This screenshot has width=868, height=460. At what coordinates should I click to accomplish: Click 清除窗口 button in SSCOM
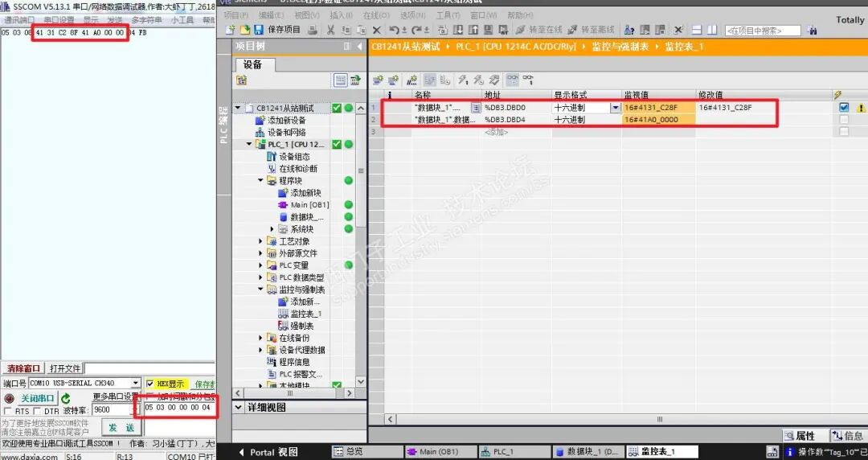[24, 368]
